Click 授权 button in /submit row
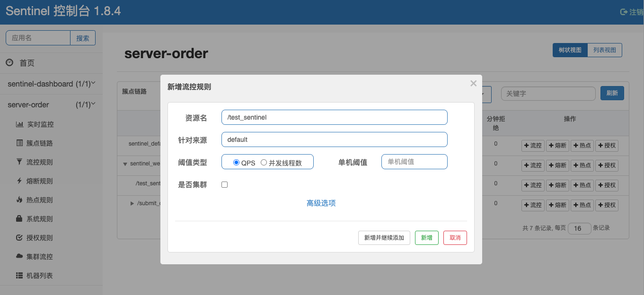 point(607,205)
